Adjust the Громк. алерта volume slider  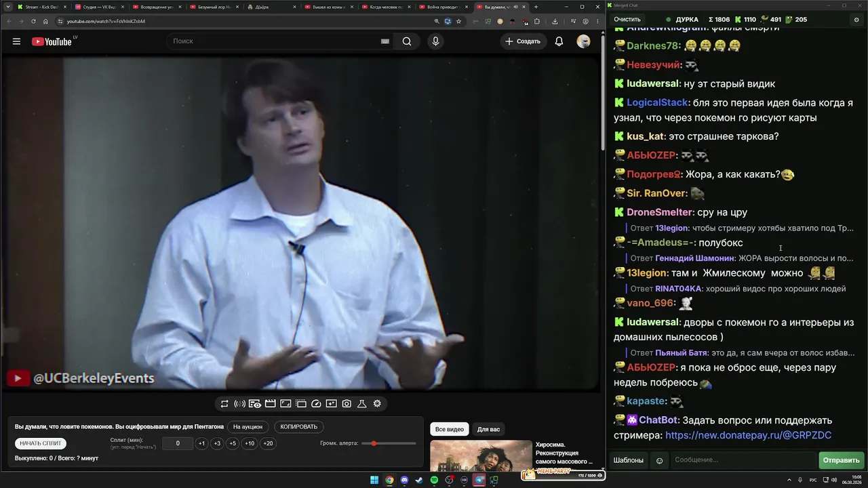tap(389, 443)
